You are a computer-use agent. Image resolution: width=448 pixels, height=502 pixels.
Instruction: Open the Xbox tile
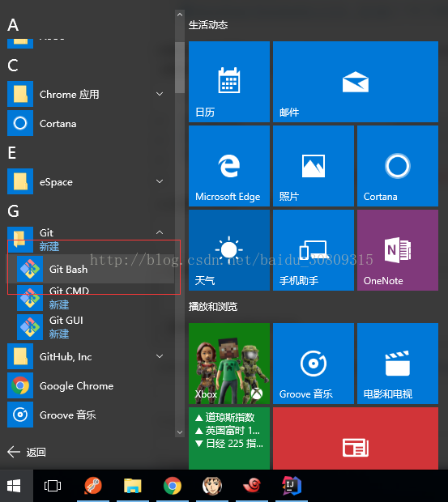(229, 364)
